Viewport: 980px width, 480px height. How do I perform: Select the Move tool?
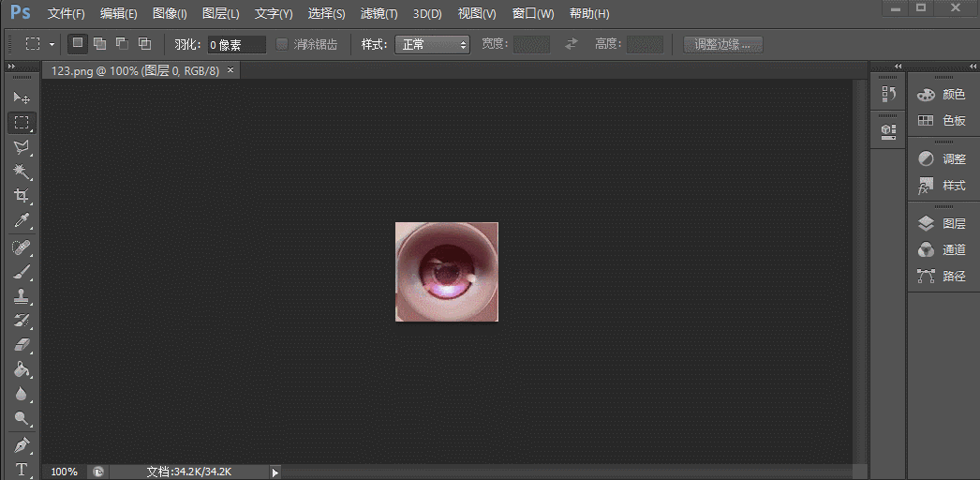[22, 98]
